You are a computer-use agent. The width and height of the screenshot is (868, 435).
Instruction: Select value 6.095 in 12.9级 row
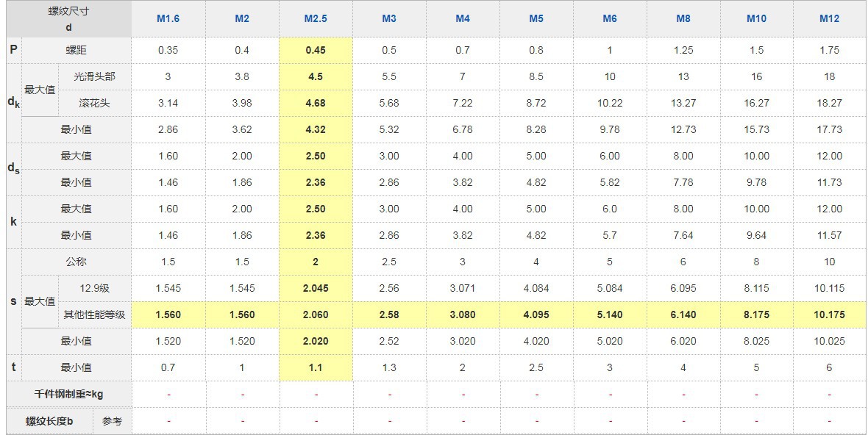pos(683,288)
